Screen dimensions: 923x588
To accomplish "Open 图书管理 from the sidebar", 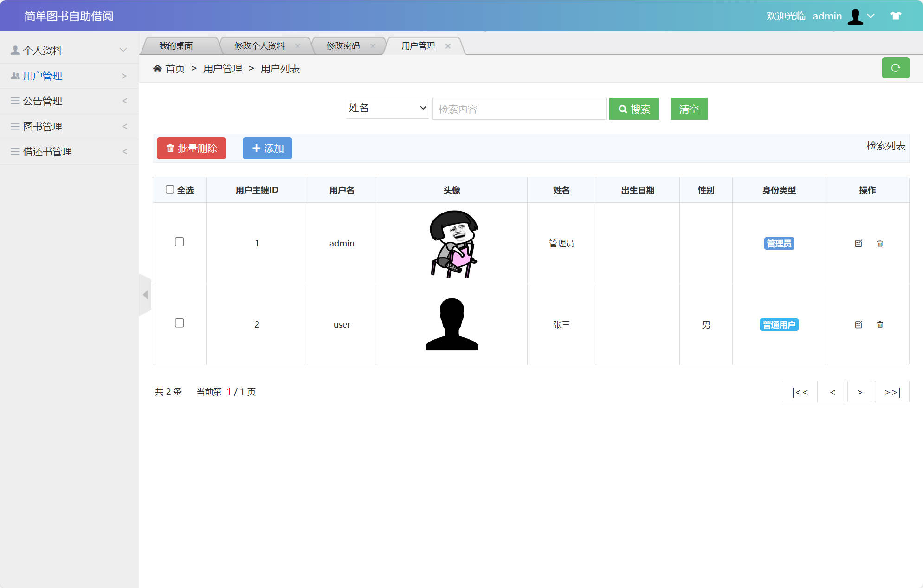I will 43,126.
